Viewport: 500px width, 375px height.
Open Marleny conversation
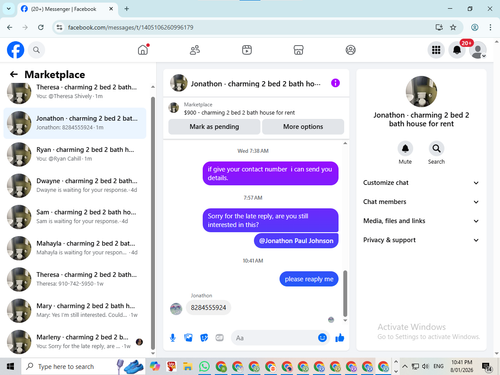click(x=75, y=342)
